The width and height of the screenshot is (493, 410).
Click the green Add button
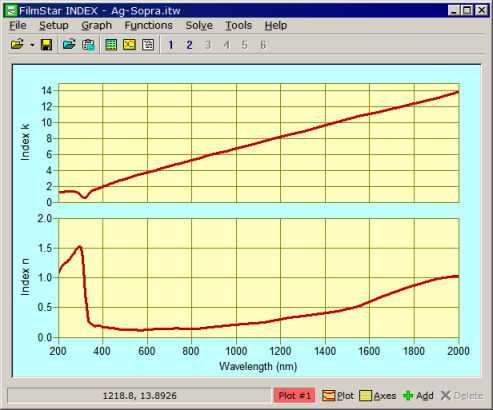tap(418, 396)
